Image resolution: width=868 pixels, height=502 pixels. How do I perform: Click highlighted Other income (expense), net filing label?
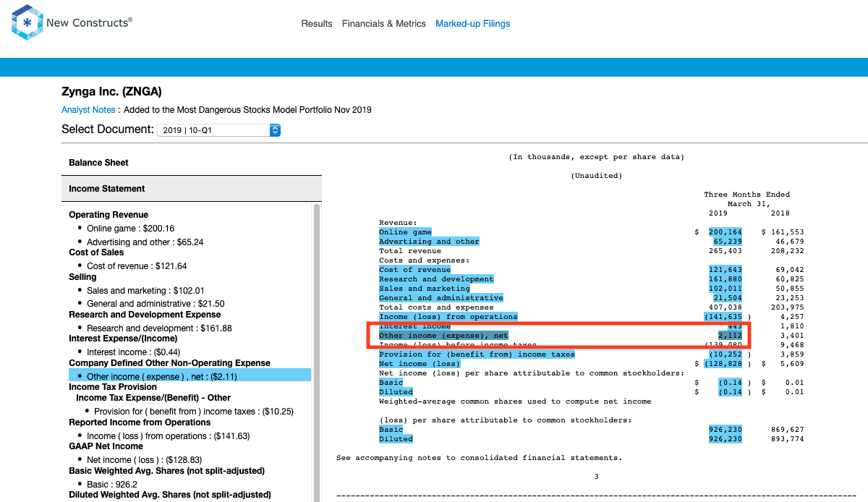coord(443,336)
